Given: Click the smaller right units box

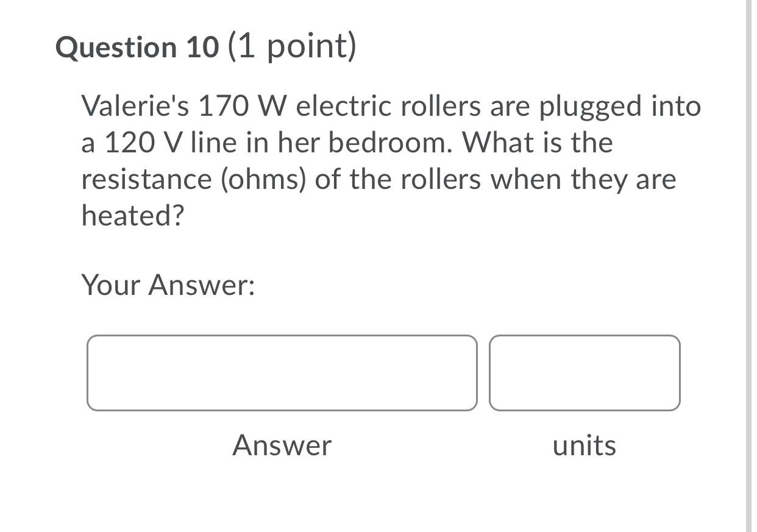Looking at the screenshot, I should point(584,372).
